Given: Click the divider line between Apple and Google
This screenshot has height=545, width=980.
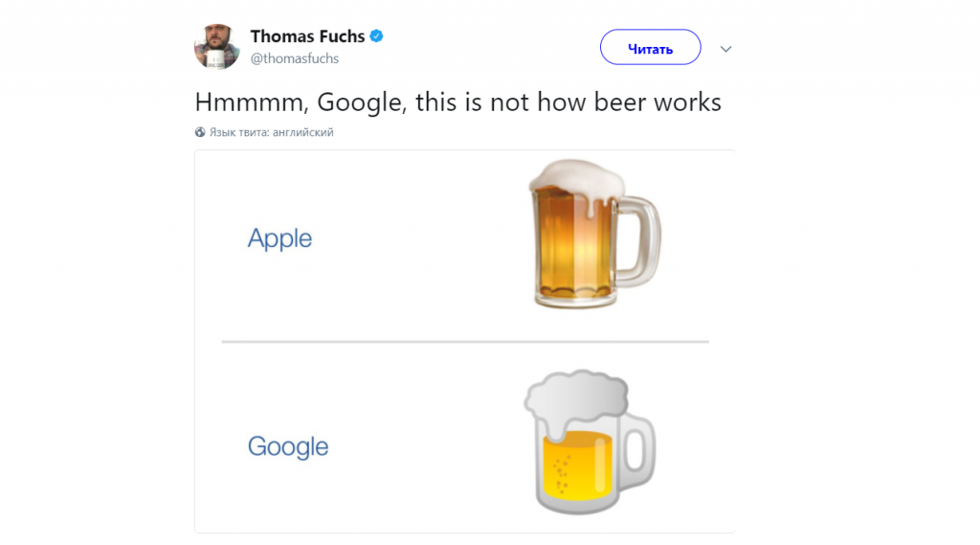Looking at the screenshot, I should [x=465, y=341].
